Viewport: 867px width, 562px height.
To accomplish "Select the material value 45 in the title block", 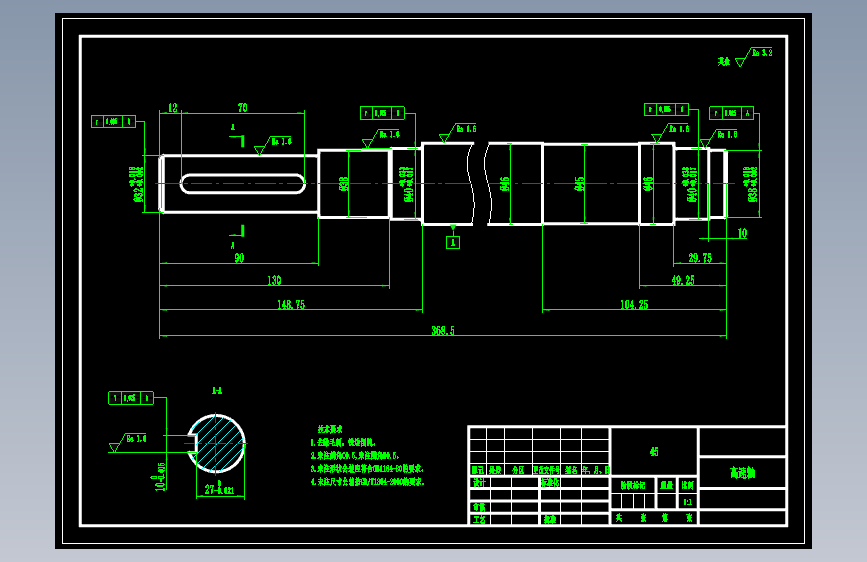I will [x=654, y=451].
